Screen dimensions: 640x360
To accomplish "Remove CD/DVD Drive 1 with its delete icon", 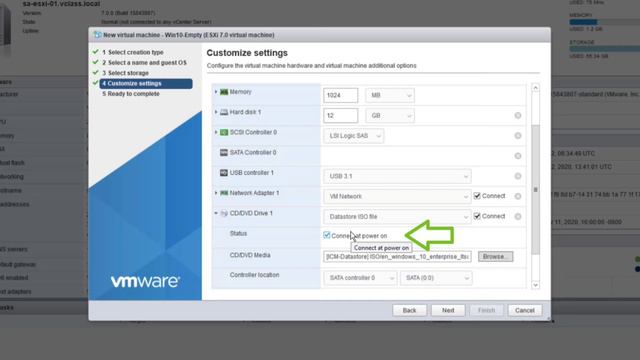I will point(518,216).
